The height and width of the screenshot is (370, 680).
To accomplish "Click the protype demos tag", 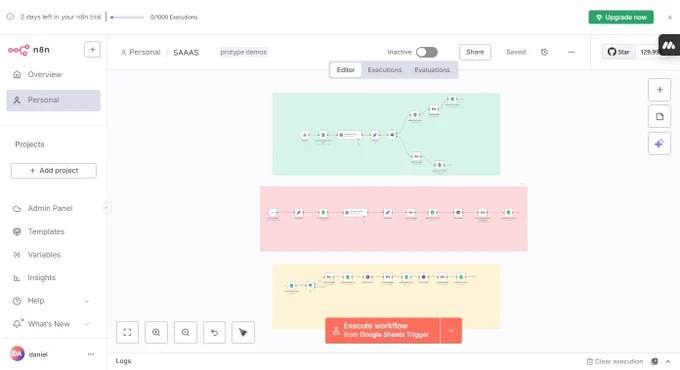I will (243, 52).
